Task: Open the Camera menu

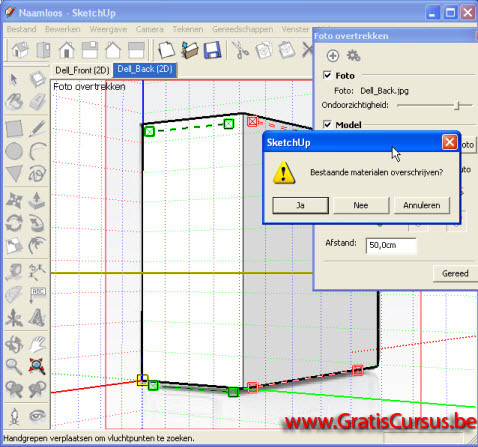Action: click(150, 29)
